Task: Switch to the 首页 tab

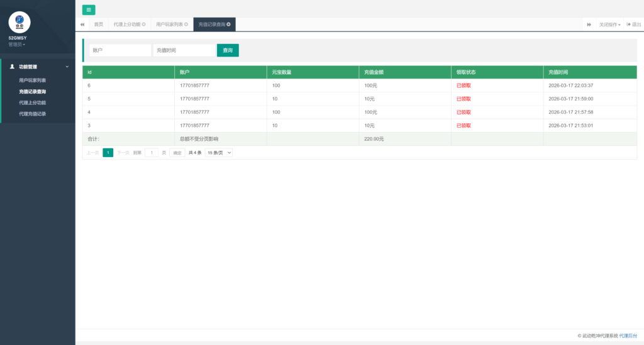Action: click(x=98, y=25)
